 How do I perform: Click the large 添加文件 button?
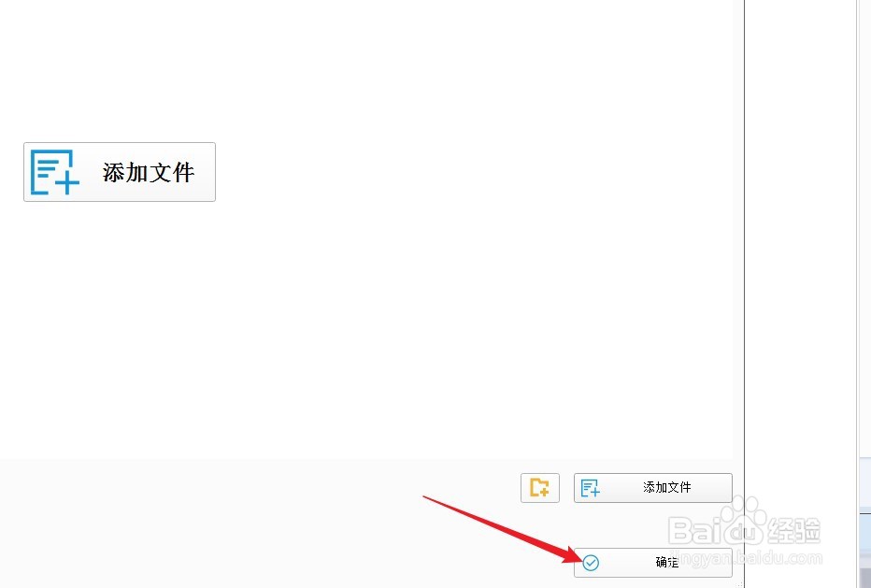pyautogui.click(x=120, y=172)
